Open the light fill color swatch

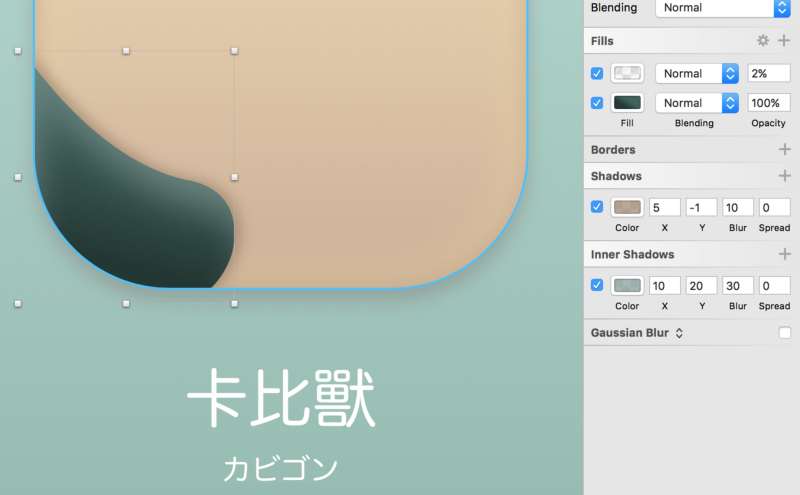(x=627, y=73)
